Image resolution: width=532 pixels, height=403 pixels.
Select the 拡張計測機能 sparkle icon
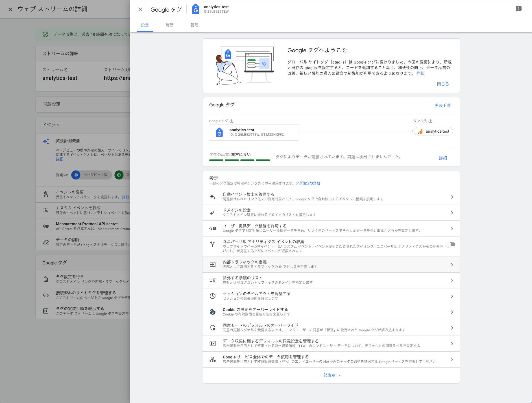(x=46, y=141)
